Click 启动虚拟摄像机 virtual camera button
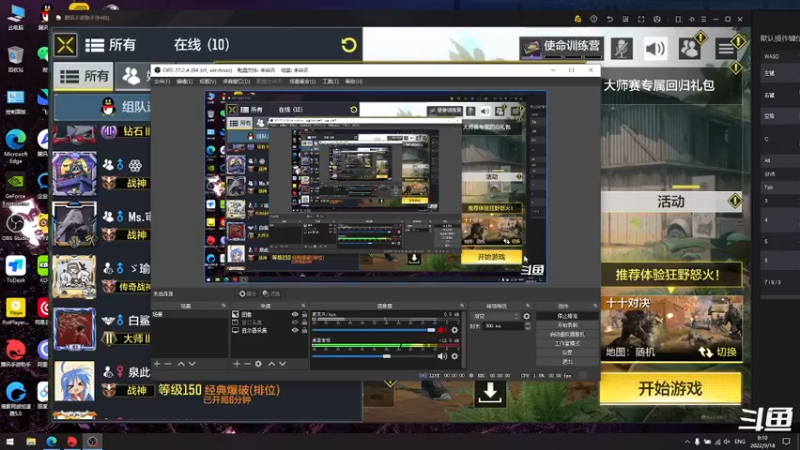The width and height of the screenshot is (800, 450). (567, 335)
